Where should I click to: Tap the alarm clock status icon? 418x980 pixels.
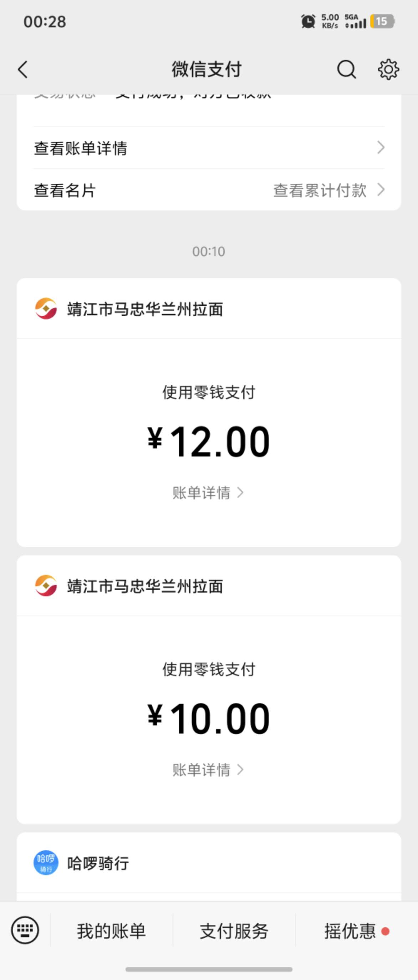(308, 21)
